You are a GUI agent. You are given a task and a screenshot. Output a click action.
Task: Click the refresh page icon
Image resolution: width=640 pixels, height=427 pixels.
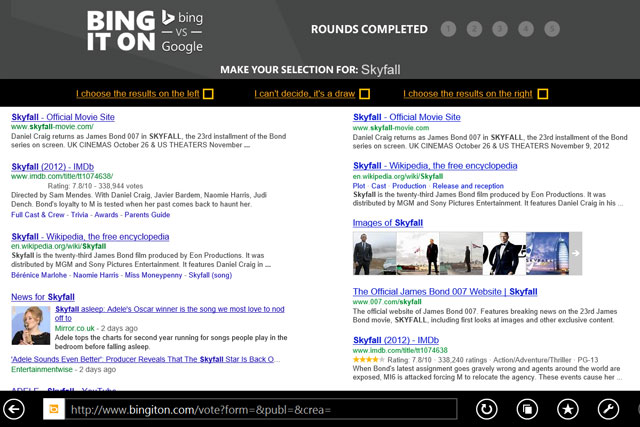[487, 409]
